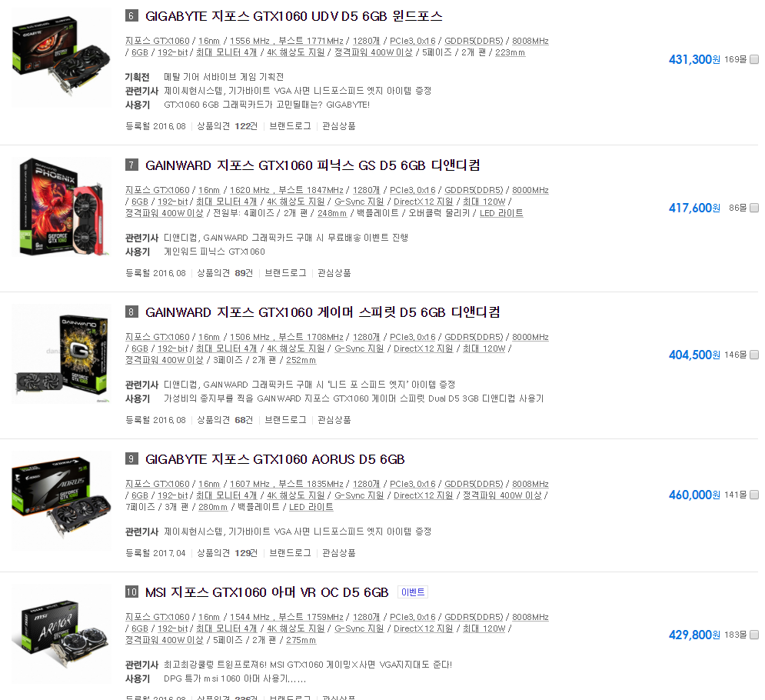Click the 460,000원 price link

click(694, 495)
